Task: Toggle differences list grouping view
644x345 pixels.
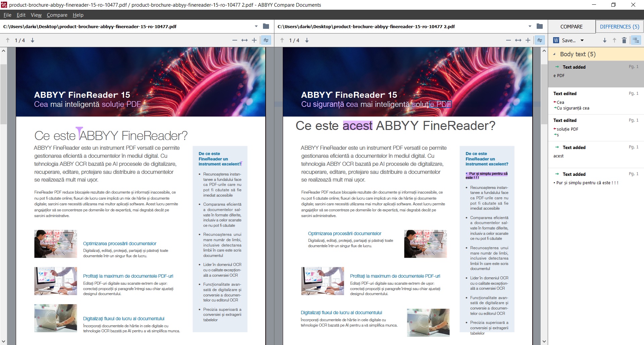Action: [x=636, y=40]
